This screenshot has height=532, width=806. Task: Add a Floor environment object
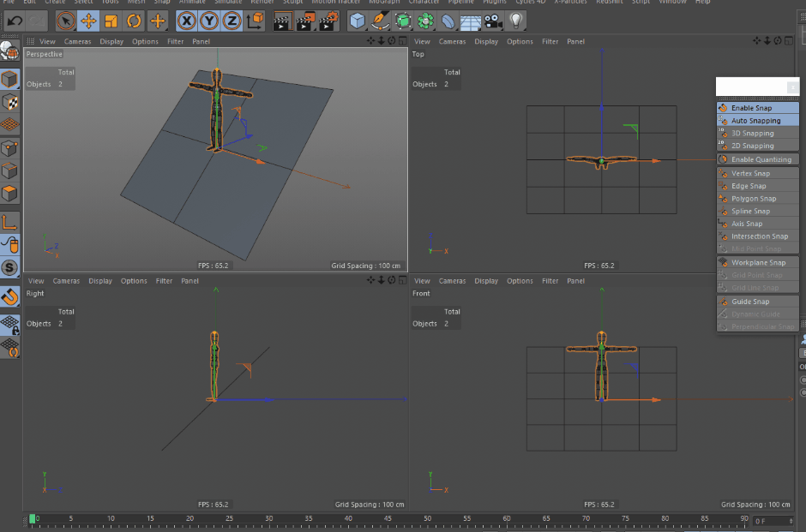tap(471, 21)
